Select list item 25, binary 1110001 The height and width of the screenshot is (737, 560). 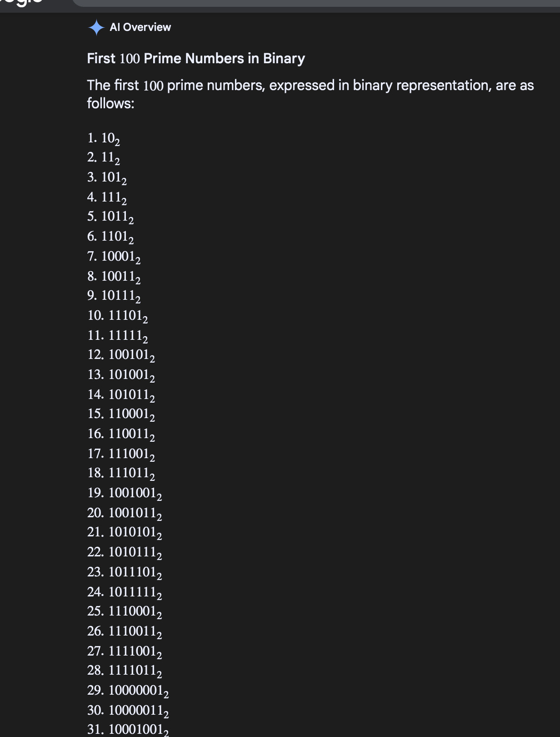coord(125,611)
